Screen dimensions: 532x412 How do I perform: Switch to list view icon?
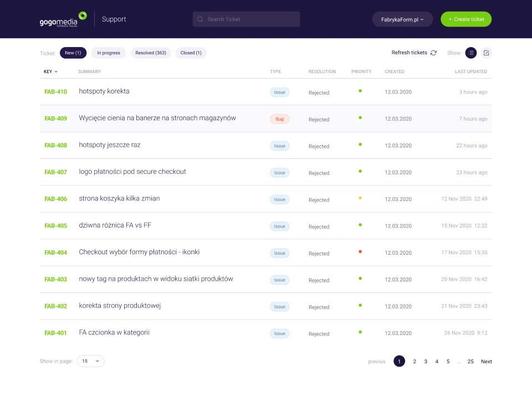click(470, 53)
